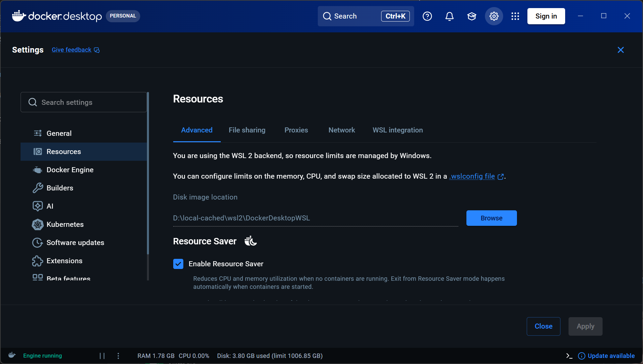Open the Learning center graduation cap icon
The image size is (643, 364).
coord(472,16)
